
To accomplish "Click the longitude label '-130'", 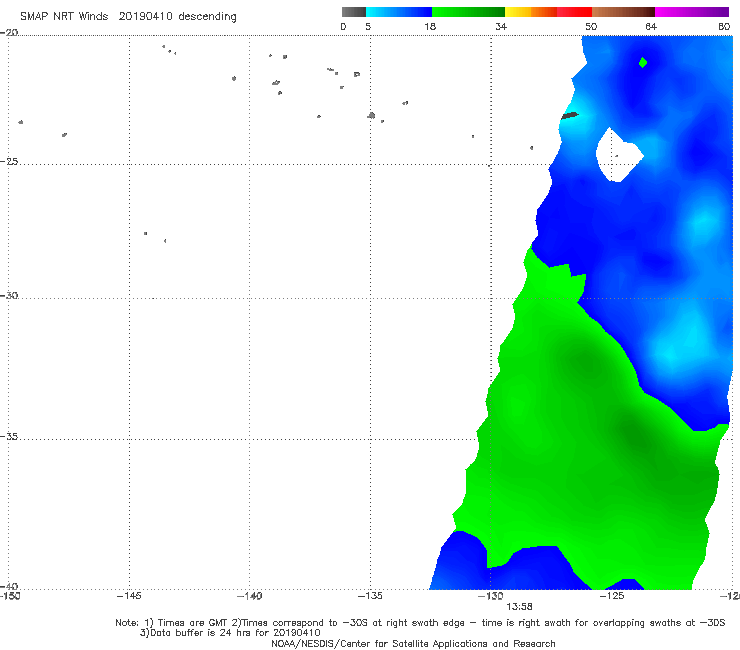I will click(490, 596).
